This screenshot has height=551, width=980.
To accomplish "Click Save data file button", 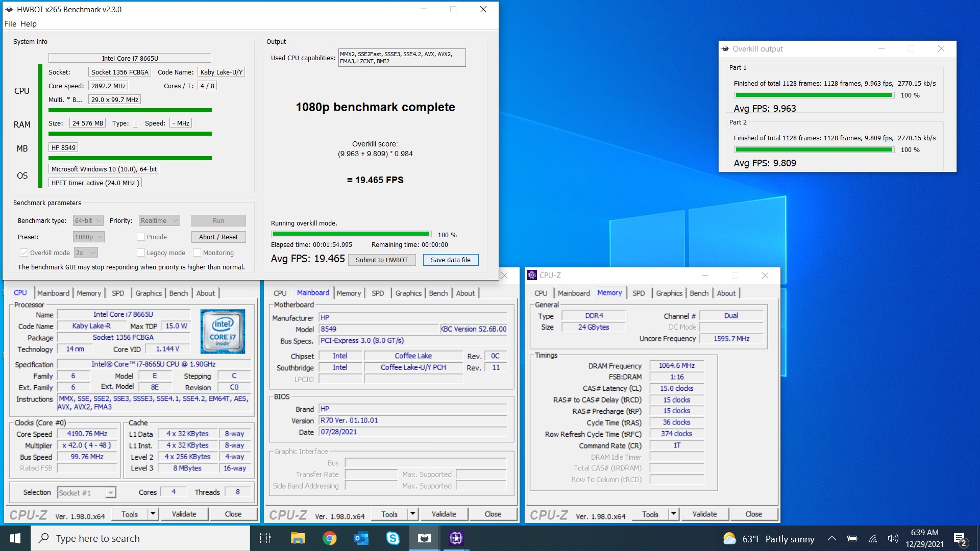I will tap(451, 260).
